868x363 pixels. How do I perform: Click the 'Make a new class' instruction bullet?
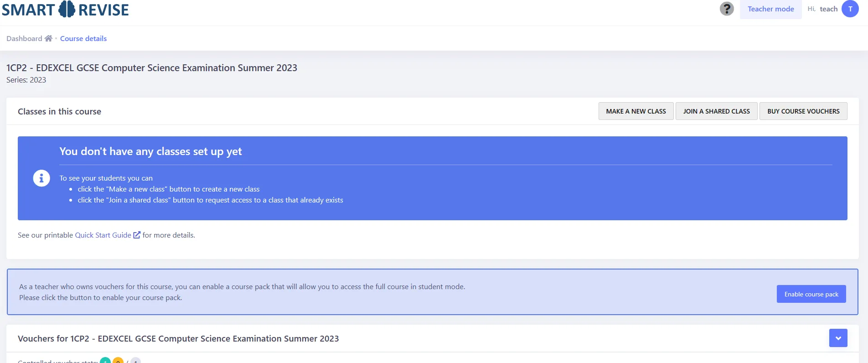pyautogui.click(x=168, y=189)
